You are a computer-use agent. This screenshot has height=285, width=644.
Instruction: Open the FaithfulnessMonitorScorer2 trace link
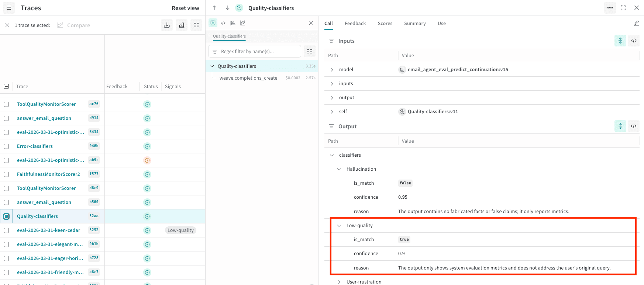tap(48, 174)
